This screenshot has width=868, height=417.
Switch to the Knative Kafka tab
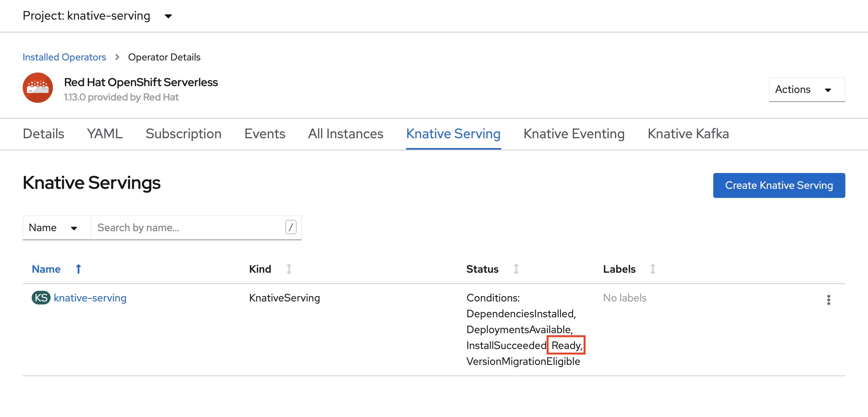(689, 133)
